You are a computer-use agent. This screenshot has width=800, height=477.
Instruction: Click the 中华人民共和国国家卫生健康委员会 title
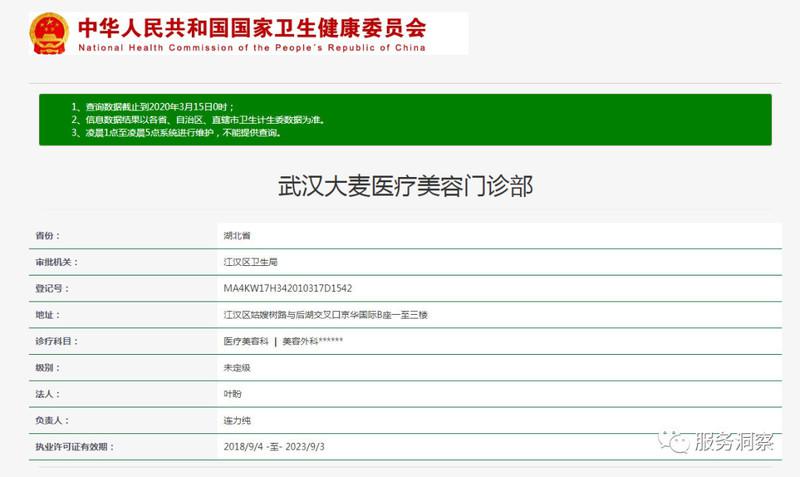(251, 25)
